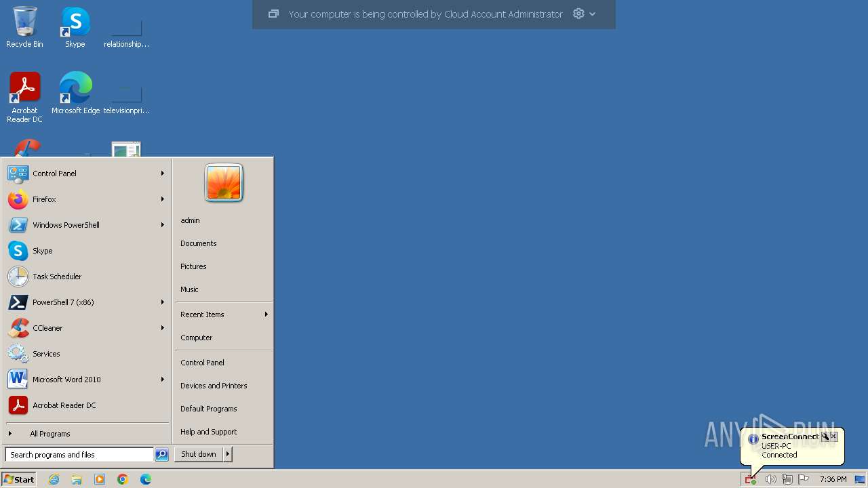Open Help and Support
868x488 pixels.
pos(209,432)
